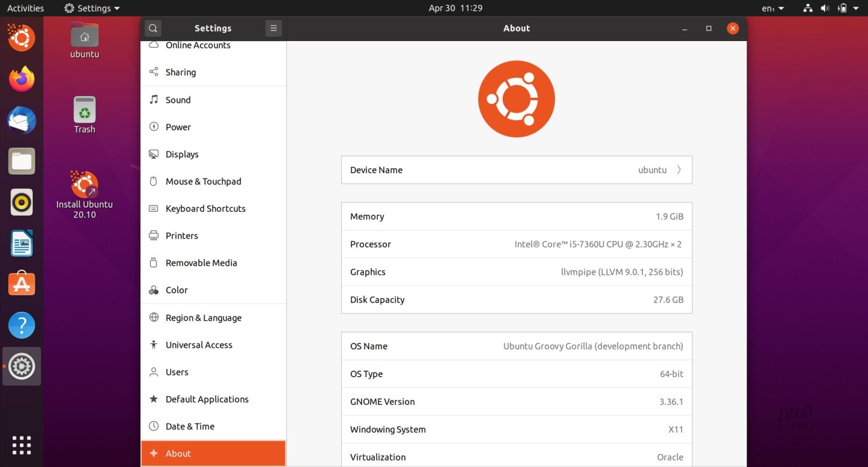
Task: Select the Universal Access icon
Action: click(x=154, y=345)
